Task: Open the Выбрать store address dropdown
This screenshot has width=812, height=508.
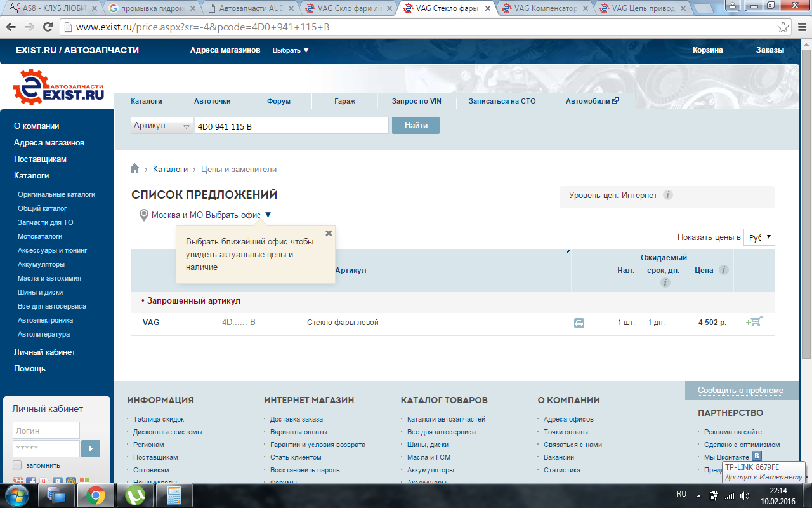Action: pyautogui.click(x=291, y=50)
